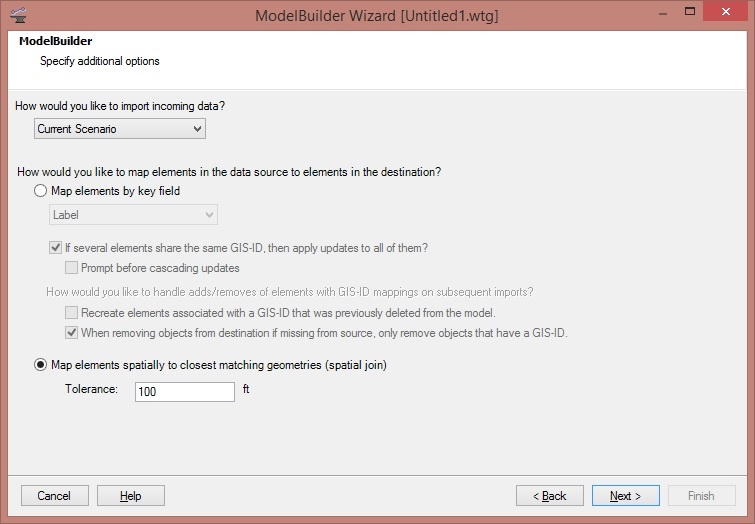Select spatial join mapping radio button
Screen dimensions: 755x524
[41, 365]
